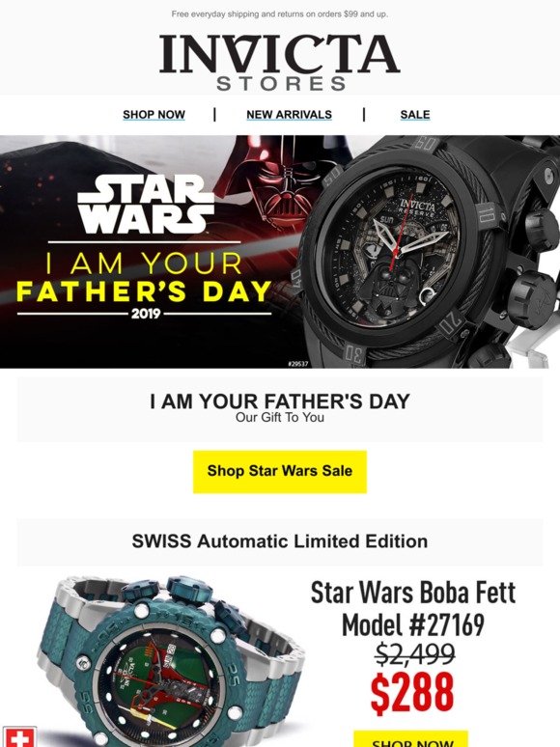Click the Model #27169 text
This screenshot has height=747, width=560.
pos(413,624)
